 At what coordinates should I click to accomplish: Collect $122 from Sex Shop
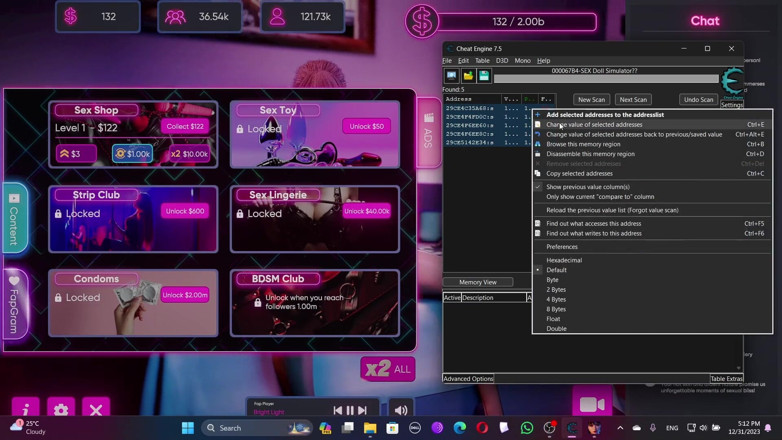coord(185,126)
